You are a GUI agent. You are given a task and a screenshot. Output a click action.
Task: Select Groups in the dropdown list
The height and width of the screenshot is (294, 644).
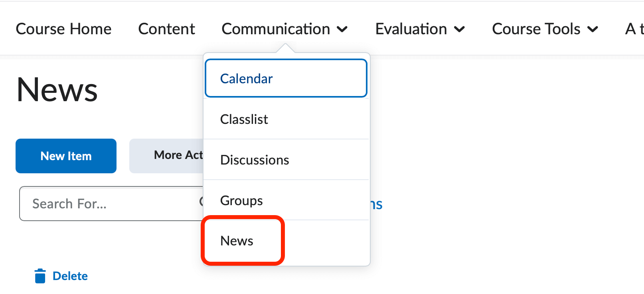pyautogui.click(x=241, y=200)
